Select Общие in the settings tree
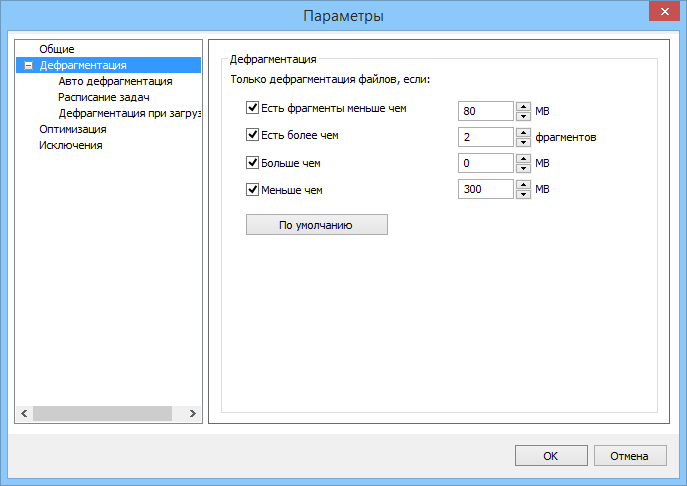This screenshot has height=486, width=687. coord(57,49)
